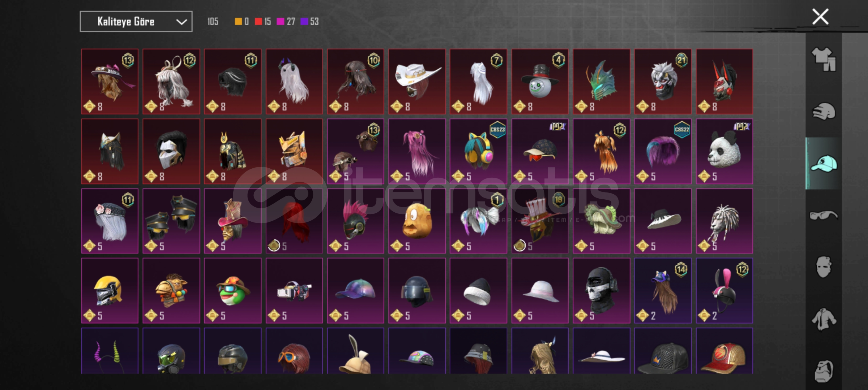Image resolution: width=868 pixels, height=390 pixels.
Task: Expand the Kaliteye Göre sort dropdown
Action: [136, 22]
